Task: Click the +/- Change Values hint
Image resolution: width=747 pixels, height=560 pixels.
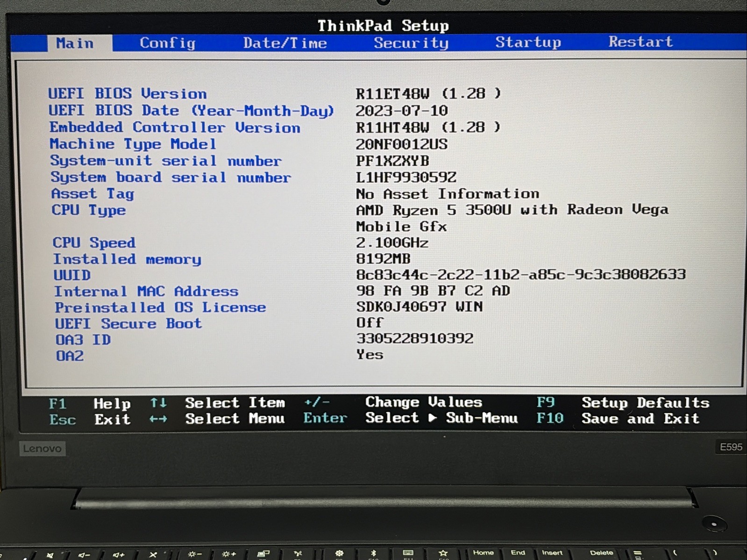Action: pos(393,402)
